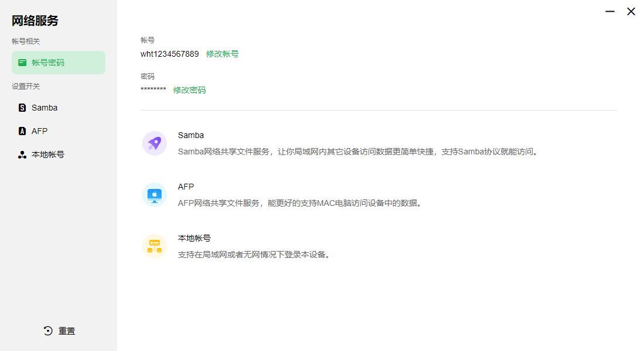
Task: Select 本地帐号 in the sidebar
Action: click(49, 154)
